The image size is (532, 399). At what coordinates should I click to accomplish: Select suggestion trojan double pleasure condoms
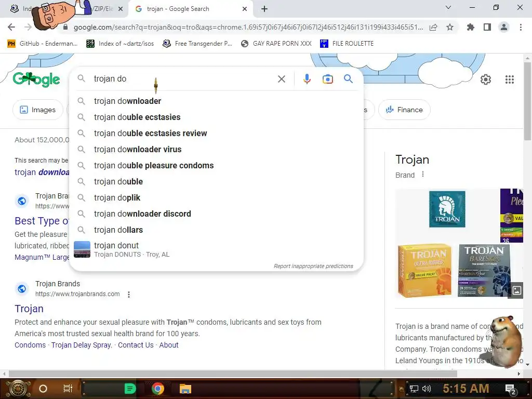click(216, 166)
